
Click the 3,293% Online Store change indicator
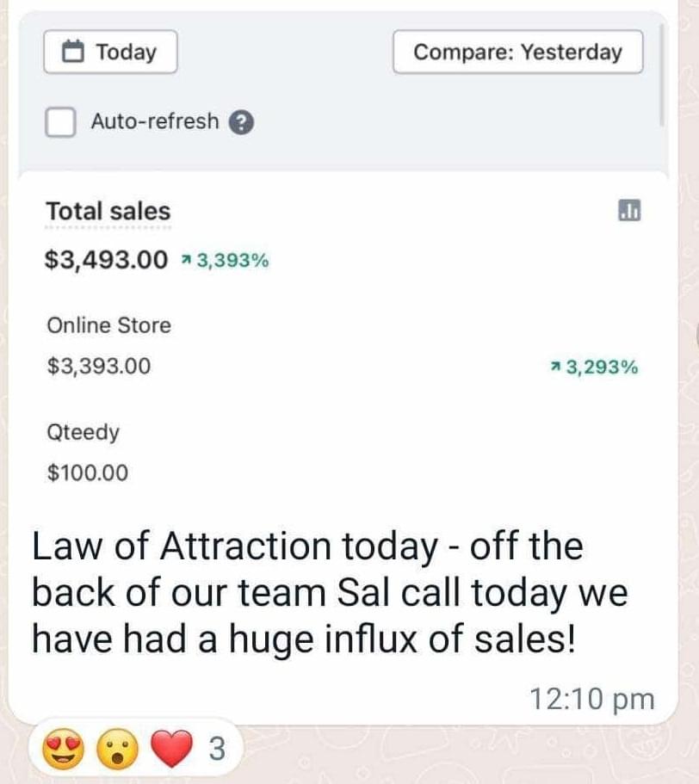tap(595, 367)
